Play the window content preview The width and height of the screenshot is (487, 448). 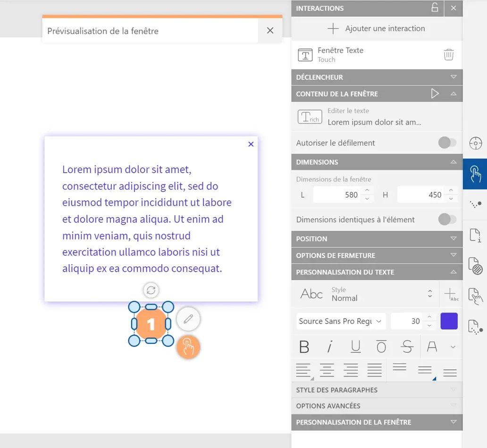(x=435, y=94)
